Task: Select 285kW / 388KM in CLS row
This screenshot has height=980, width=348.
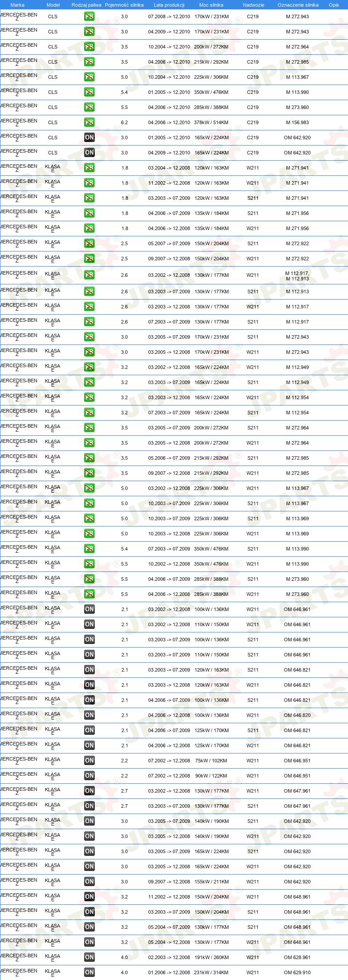Action: coord(211,107)
